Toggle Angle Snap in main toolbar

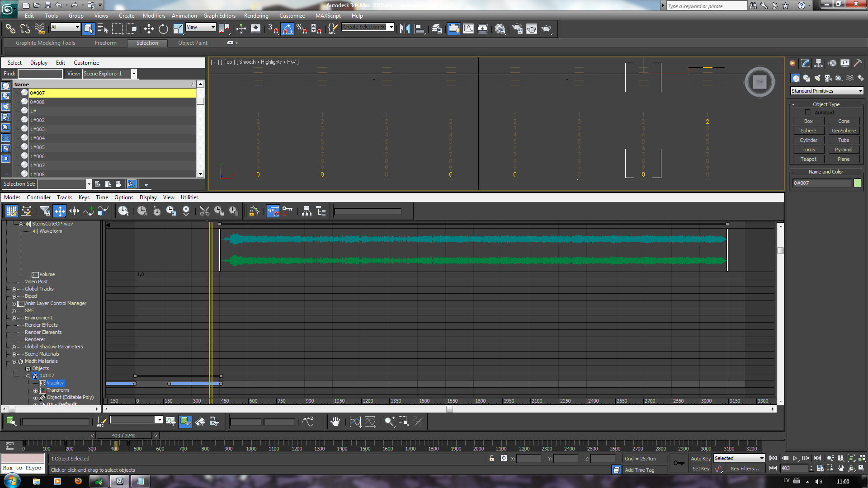[x=288, y=29]
